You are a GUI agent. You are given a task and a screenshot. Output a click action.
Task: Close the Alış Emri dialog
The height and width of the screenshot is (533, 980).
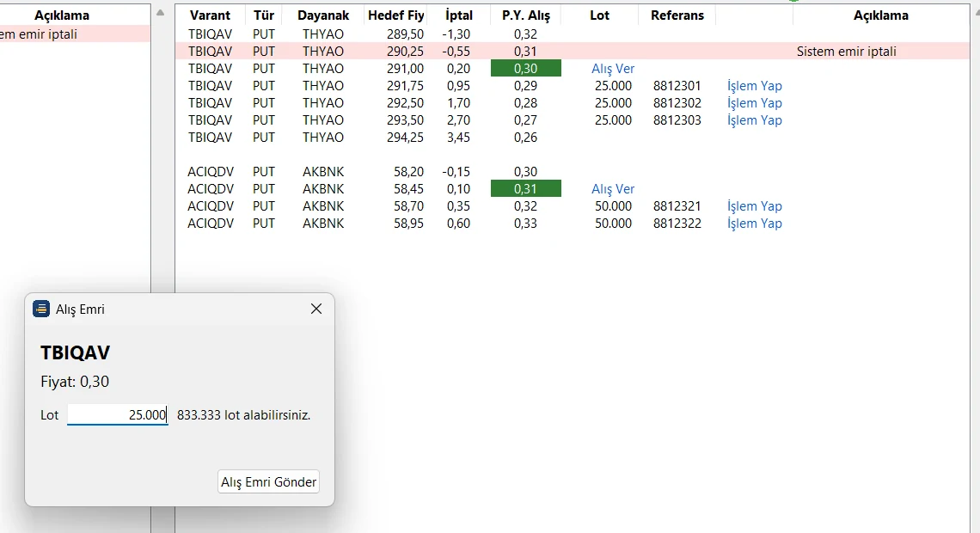click(316, 309)
